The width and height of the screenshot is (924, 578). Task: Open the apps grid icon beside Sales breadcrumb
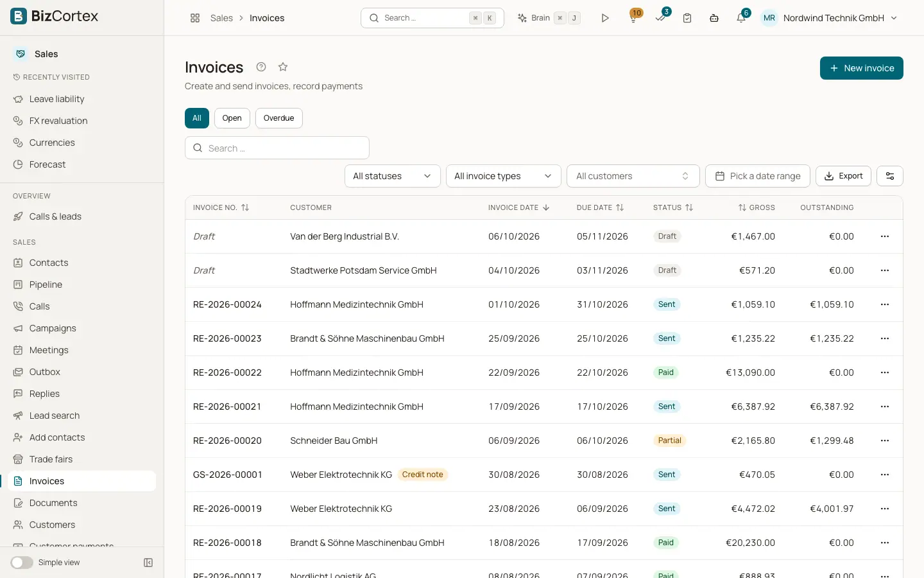tap(195, 18)
